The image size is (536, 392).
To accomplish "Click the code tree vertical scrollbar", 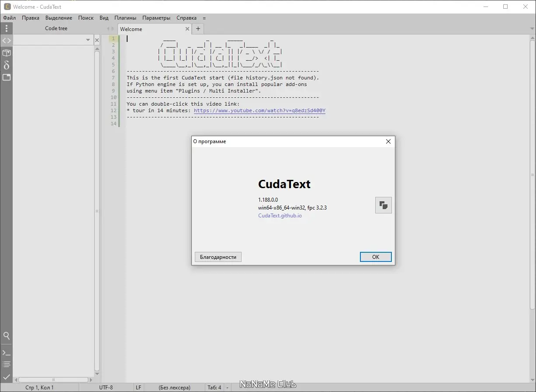I will coord(97,211).
